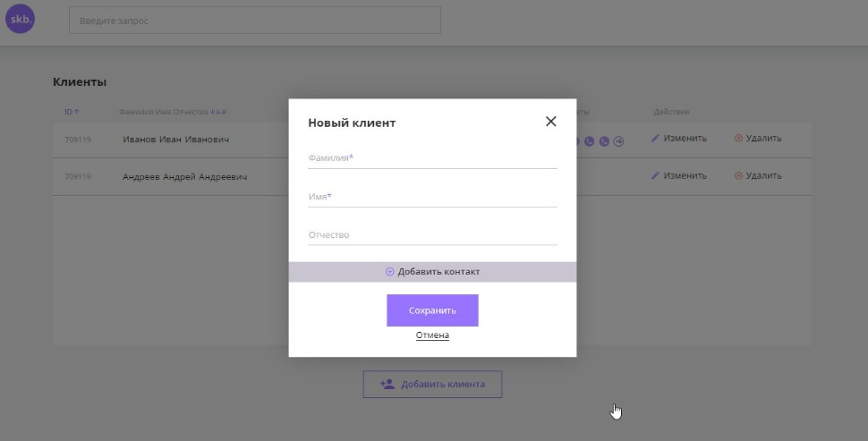This screenshot has height=441, width=868.
Task: Close the Новый клиент dialog
Action: (550, 122)
